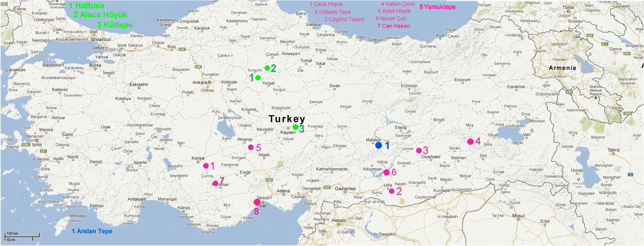Click the 'Turkey' country label
This screenshot has height=246, width=644.
click(287, 119)
